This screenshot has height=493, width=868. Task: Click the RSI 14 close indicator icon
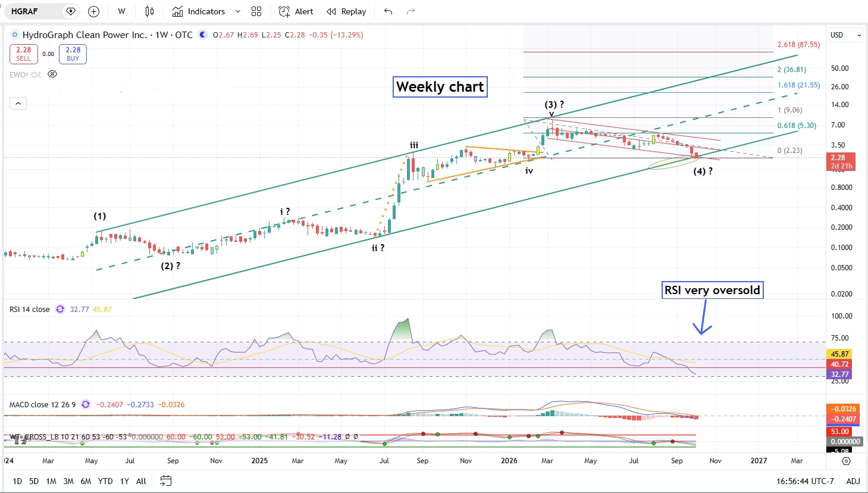click(60, 309)
